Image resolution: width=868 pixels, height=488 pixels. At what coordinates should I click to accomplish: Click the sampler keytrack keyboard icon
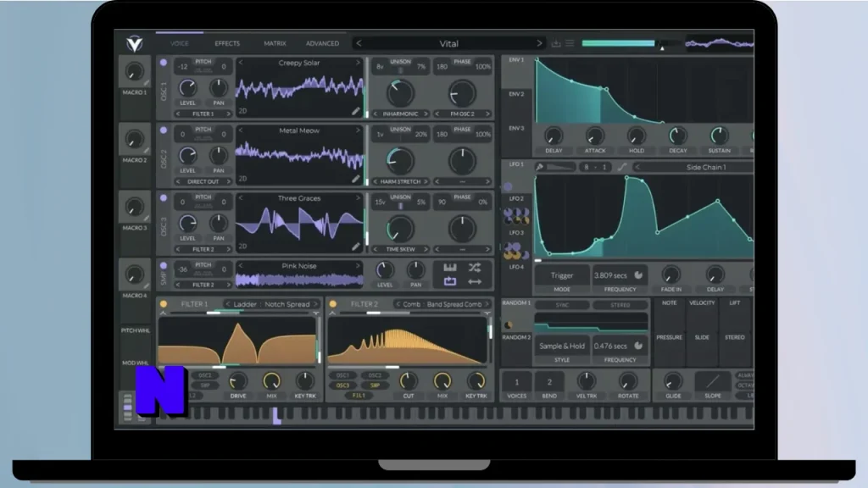[x=449, y=268]
